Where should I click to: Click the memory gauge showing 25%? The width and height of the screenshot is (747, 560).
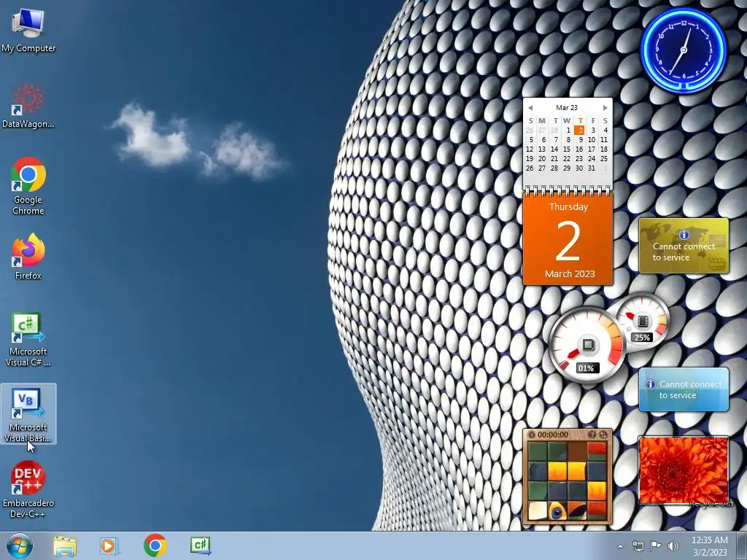(x=642, y=322)
